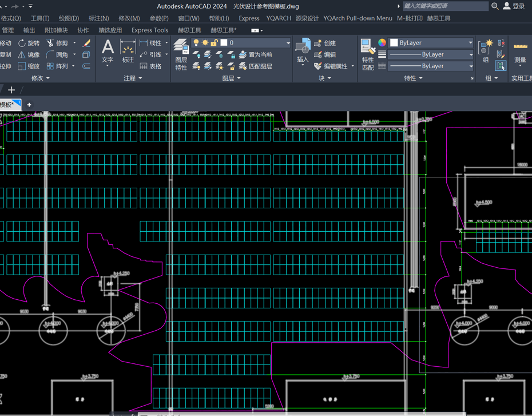Select the Leader (引线) tool

tap(150, 54)
